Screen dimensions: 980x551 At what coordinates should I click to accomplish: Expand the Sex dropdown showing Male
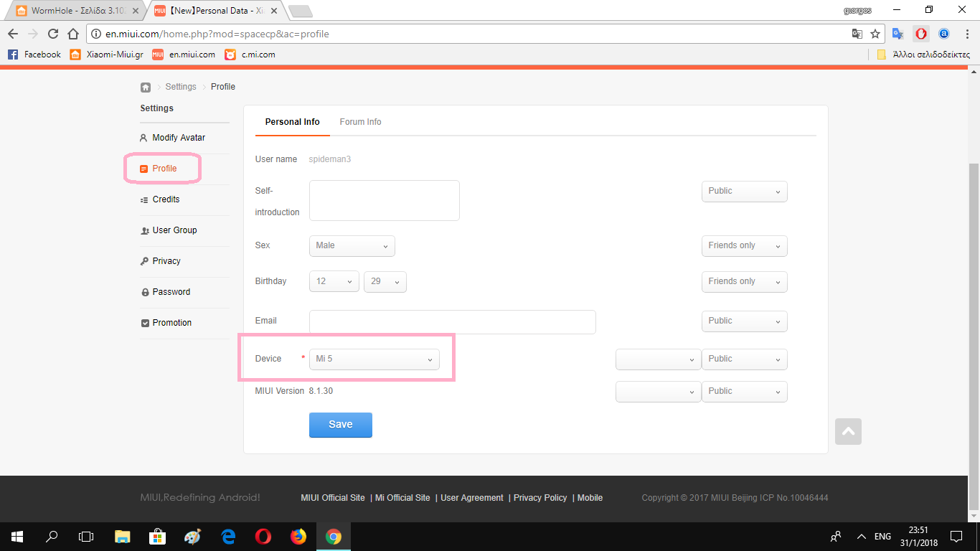(352, 245)
